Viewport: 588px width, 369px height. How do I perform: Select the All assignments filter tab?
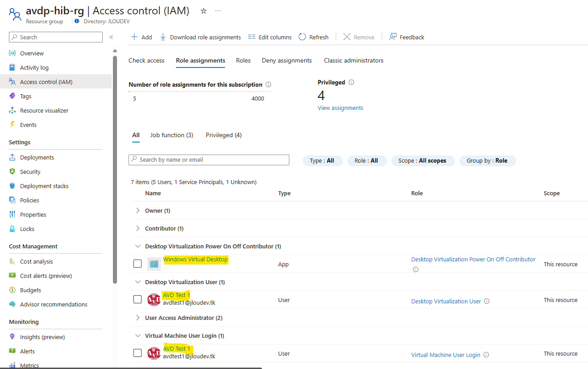136,135
